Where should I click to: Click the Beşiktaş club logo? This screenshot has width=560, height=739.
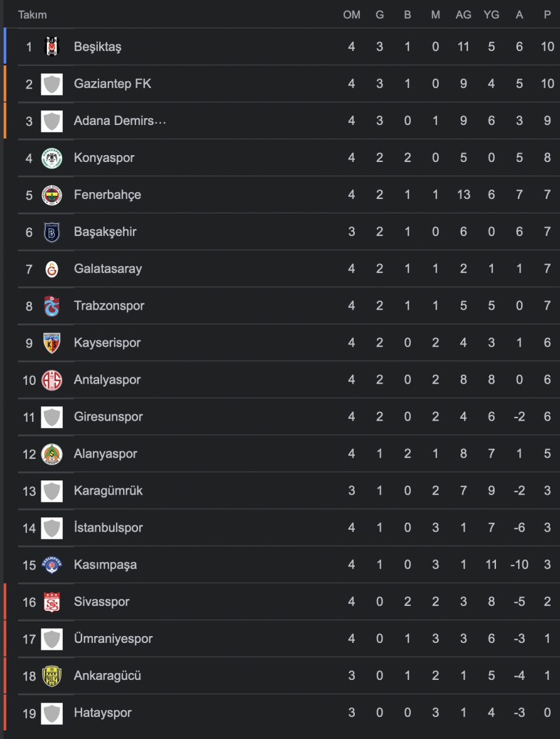[52, 47]
